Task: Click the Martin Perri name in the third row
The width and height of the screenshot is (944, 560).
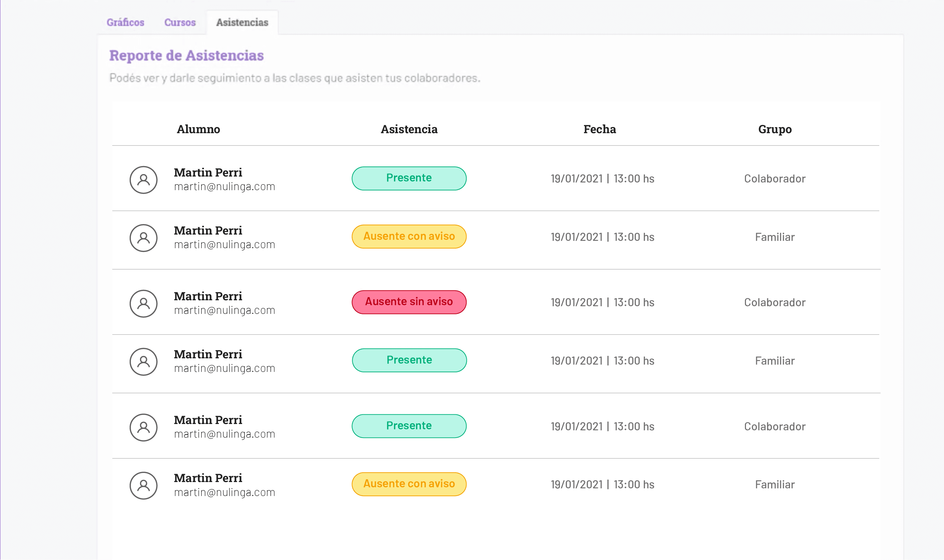Action: click(x=208, y=296)
